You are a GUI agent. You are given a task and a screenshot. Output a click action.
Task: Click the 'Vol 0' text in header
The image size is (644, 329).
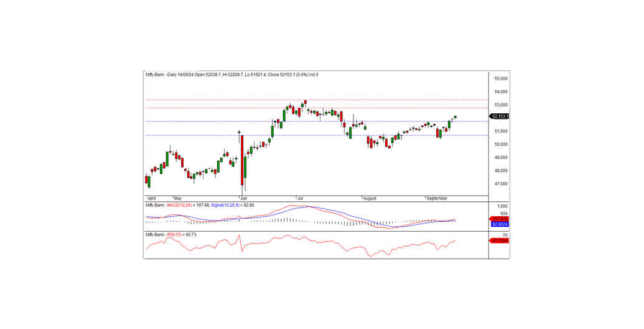click(x=313, y=75)
